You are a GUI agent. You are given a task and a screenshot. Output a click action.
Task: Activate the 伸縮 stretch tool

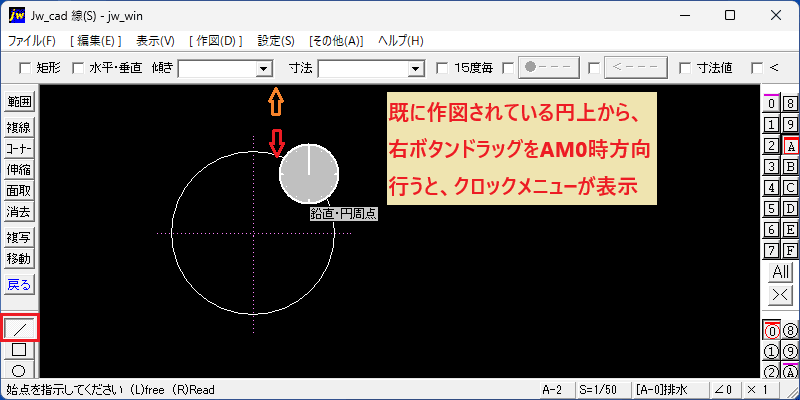[19, 169]
